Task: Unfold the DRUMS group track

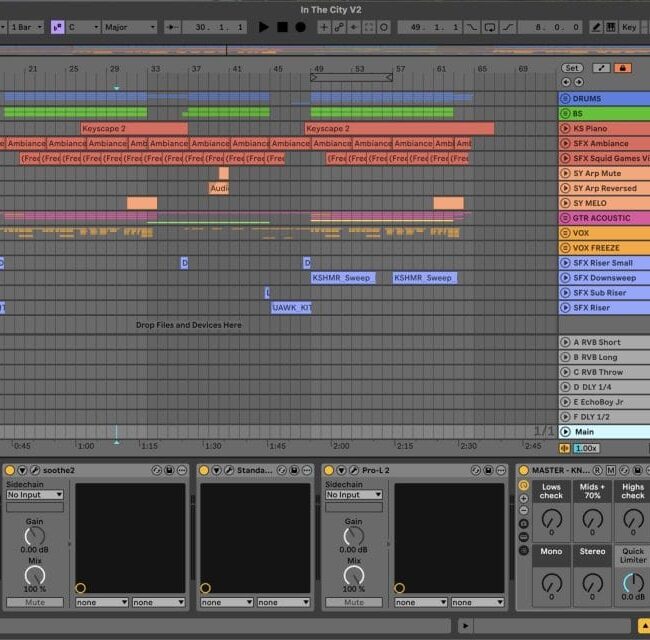Action: tap(566, 99)
